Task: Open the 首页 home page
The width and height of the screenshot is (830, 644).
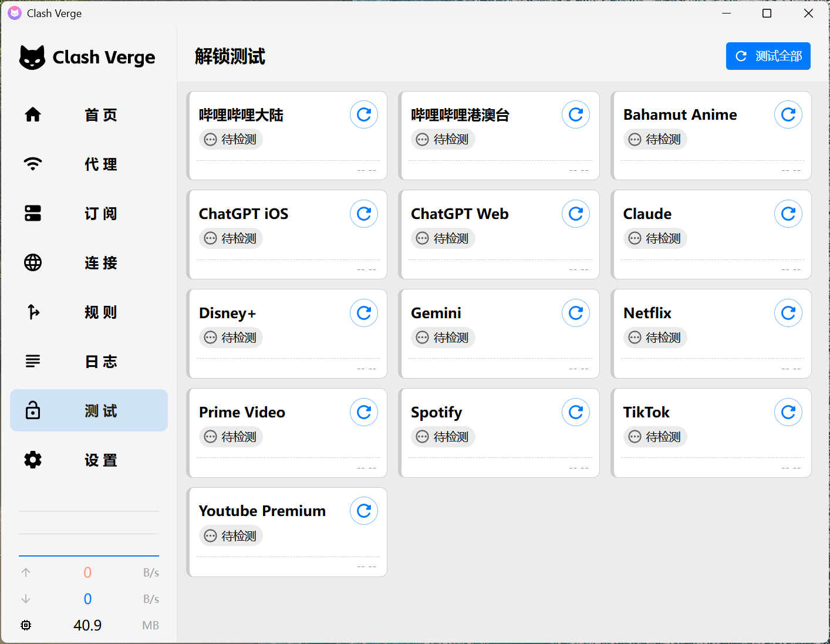Action: point(89,114)
